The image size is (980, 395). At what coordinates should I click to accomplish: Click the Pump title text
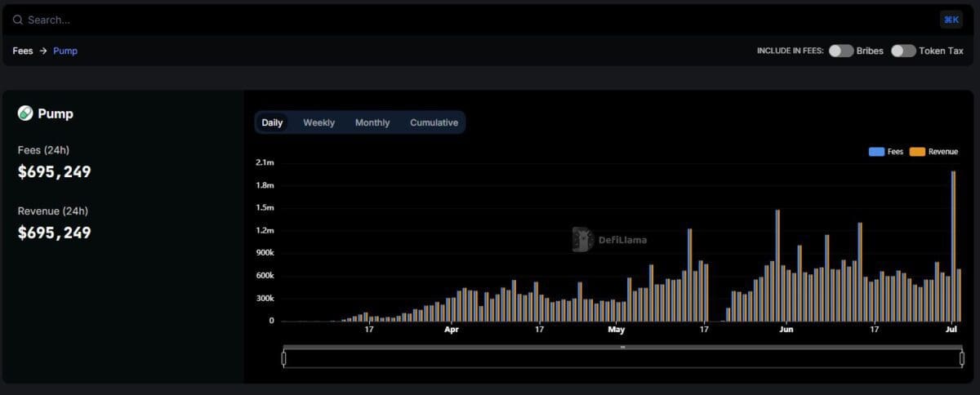pyautogui.click(x=56, y=113)
